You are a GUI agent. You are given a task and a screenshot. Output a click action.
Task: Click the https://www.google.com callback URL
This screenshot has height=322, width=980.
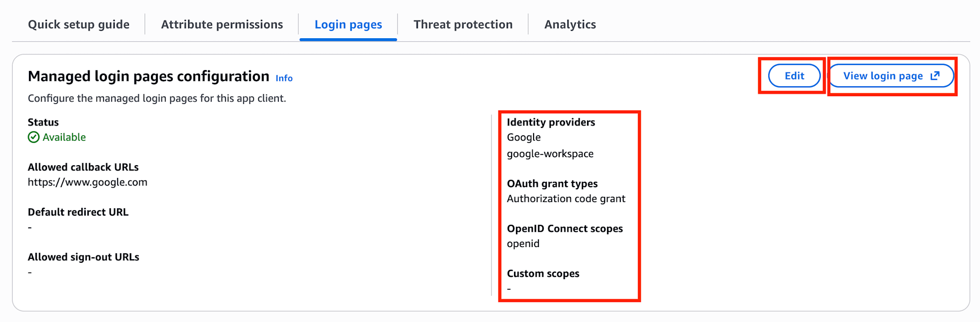coord(88,182)
